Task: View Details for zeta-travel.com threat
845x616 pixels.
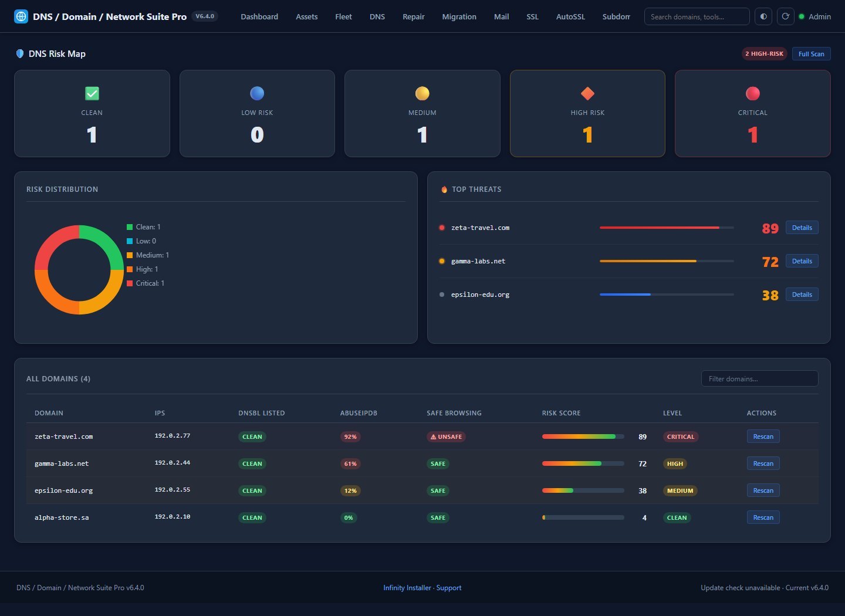Action: [x=802, y=228]
